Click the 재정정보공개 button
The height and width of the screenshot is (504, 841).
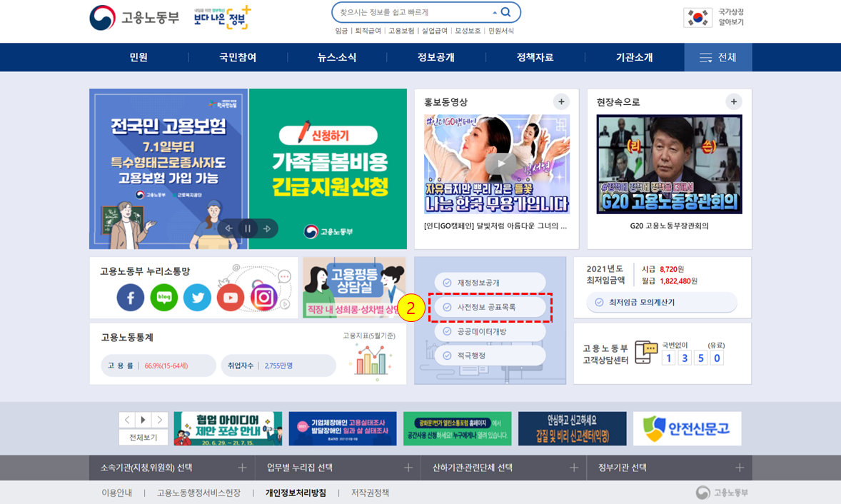[490, 283]
